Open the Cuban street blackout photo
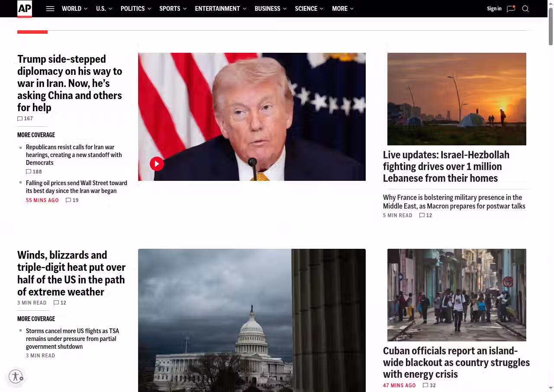554x392 pixels. [457, 295]
